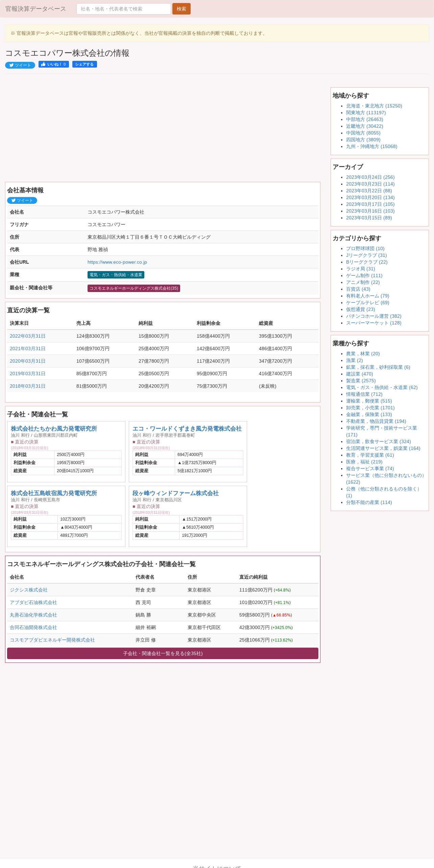Browse industry 建設業 (470)
This screenshot has width=434, height=868.
pyautogui.click(x=359, y=374)
